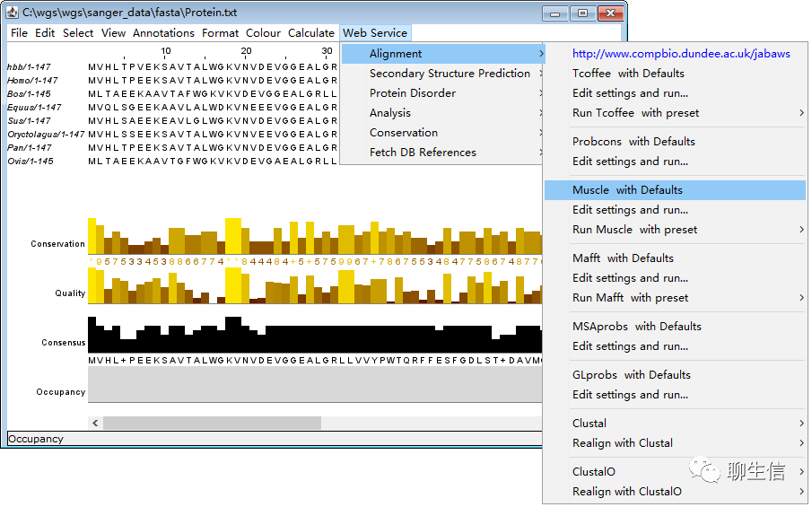The image size is (812, 507).
Task: Expand the Protein Disorder submenu
Action: (x=442, y=93)
